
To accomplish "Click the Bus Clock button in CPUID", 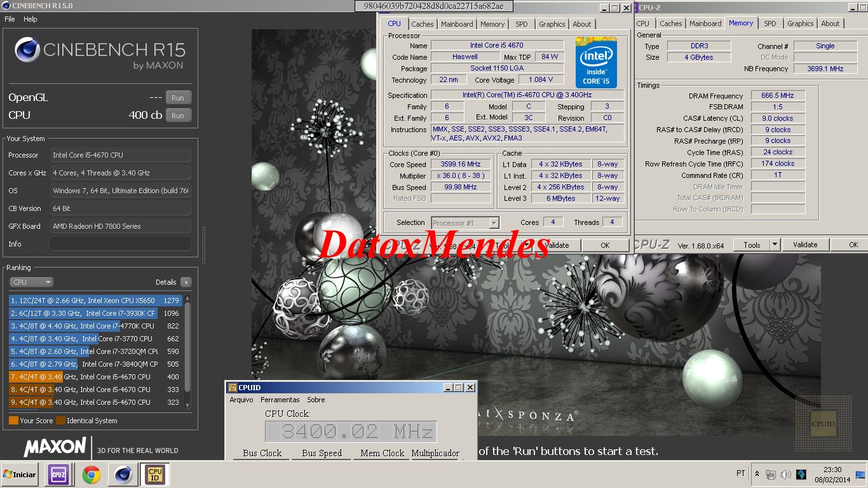I will click(262, 454).
